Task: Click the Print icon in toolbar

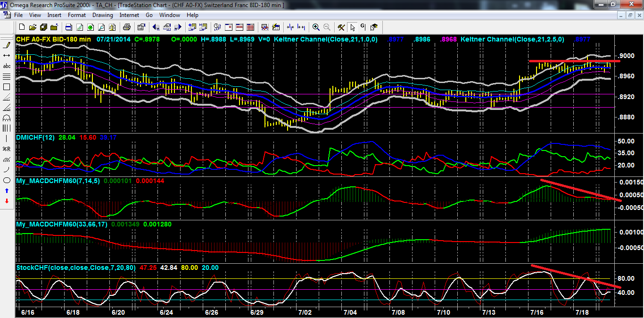Action: pyautogui.click(x=127, y=27)
